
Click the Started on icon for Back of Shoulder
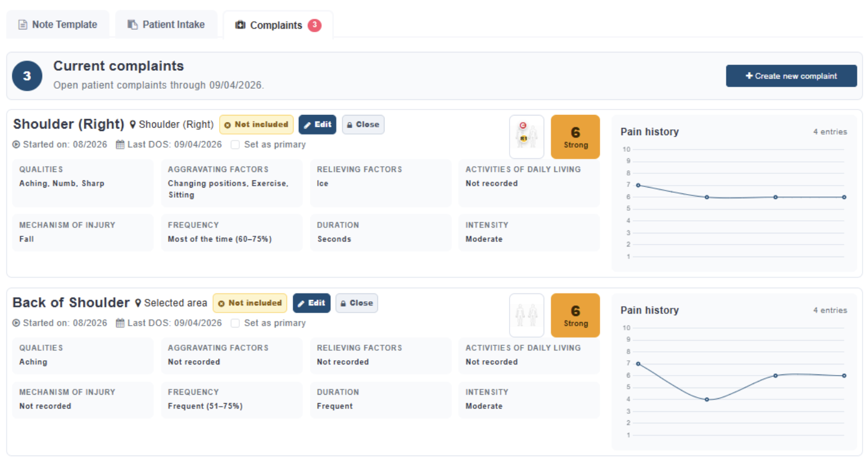click(x=16, y=323)
